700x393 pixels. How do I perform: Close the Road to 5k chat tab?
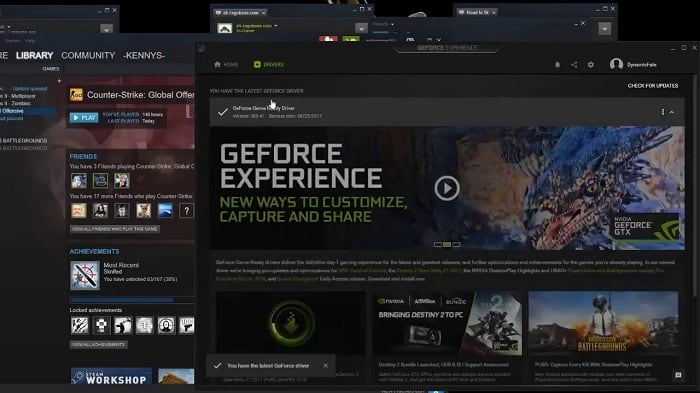pos(494,13)
